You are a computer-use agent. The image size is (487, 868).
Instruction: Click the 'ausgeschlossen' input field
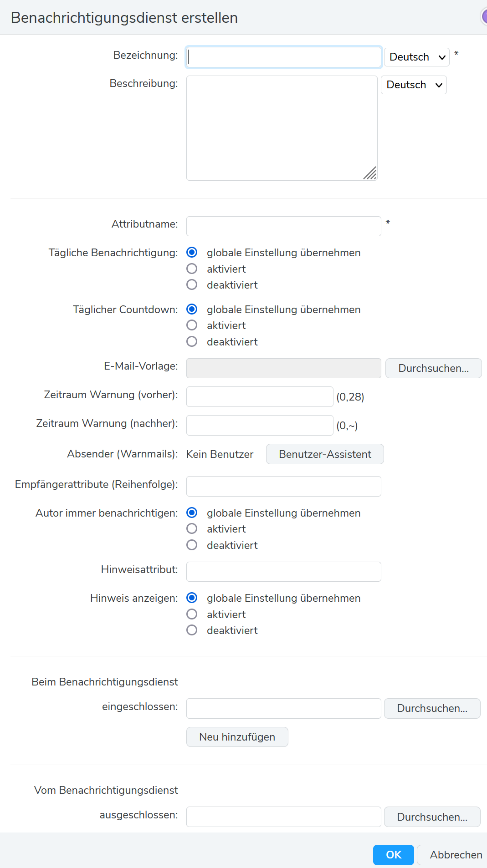pyautogui.click(x=283, y=817)
